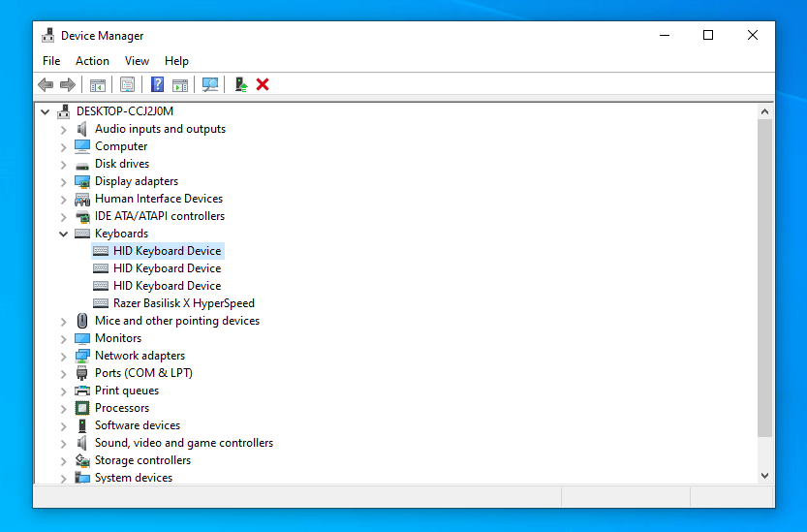This screenshot has width=807, height=532.
Task: Click Show/Hide Action Pane toolbar icon
Action: pyautogui.click(x=180, y=84)
